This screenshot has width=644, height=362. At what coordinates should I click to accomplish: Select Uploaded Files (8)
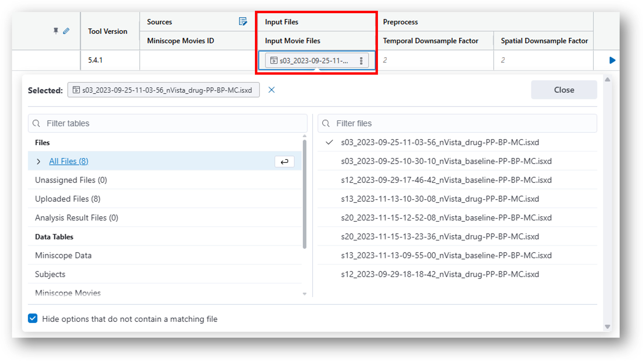point(165,199)
